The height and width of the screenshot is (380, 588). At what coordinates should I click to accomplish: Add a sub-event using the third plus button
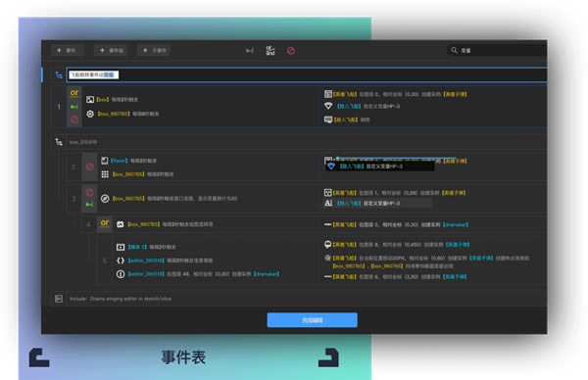click(x=154, y=50)
